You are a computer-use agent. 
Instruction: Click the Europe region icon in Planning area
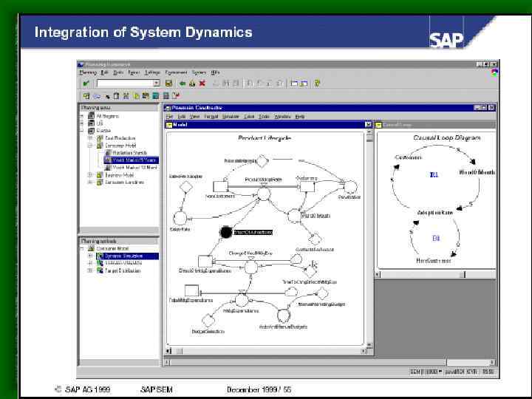click(92, 131)
